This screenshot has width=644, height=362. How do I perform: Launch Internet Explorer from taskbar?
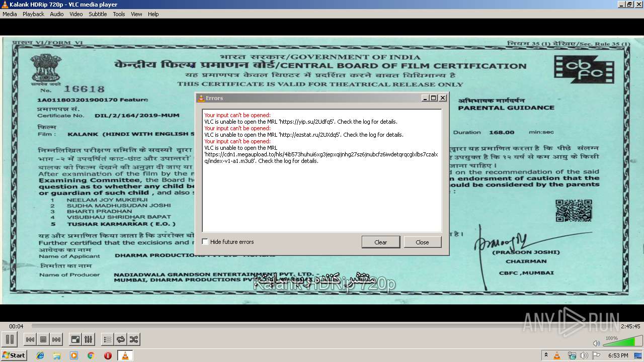(40, 355)
